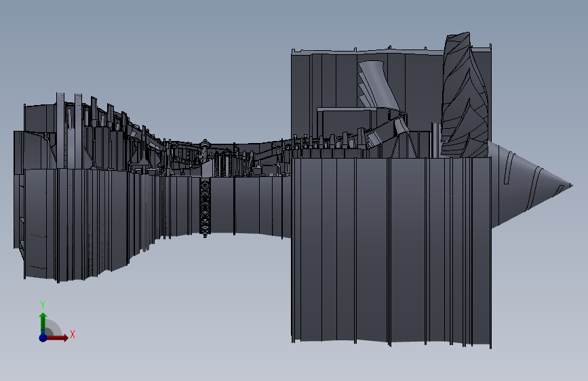588x381 pixels.
Task: Select the large fan casing lower section
Action: pyautogui.click(x=391, y=251)
